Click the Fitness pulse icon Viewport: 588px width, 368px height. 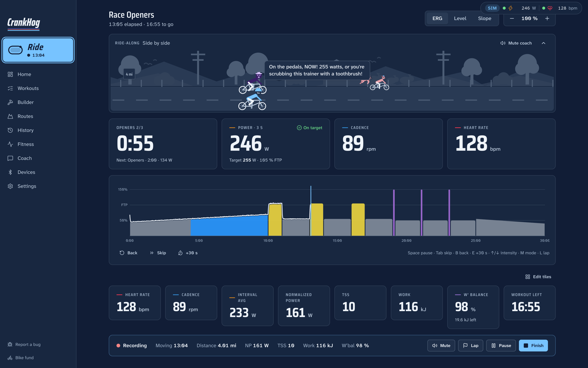point(10,144)
